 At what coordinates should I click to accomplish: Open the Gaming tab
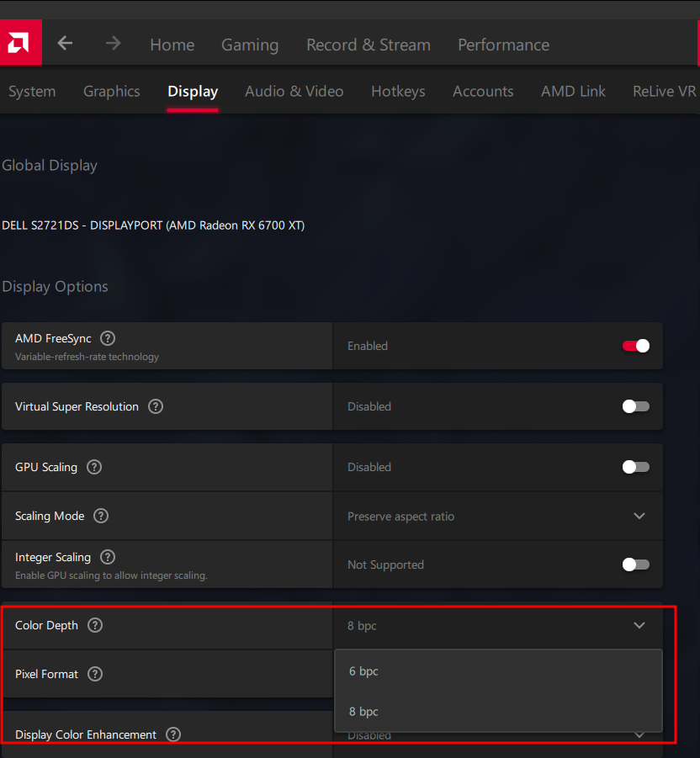250,45
